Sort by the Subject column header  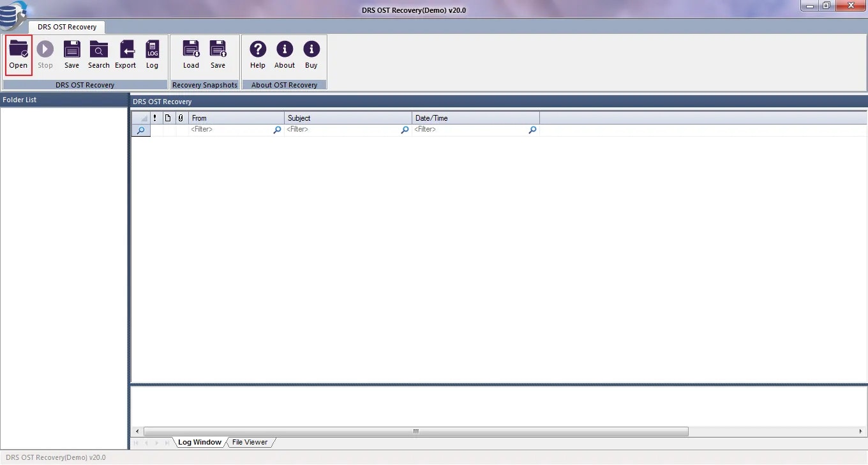348,118
